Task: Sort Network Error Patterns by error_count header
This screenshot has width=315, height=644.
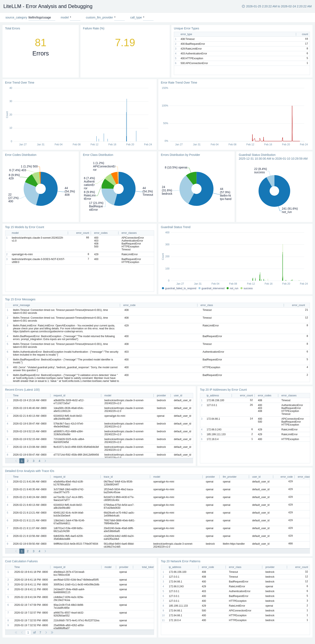Action: [302, 567]
